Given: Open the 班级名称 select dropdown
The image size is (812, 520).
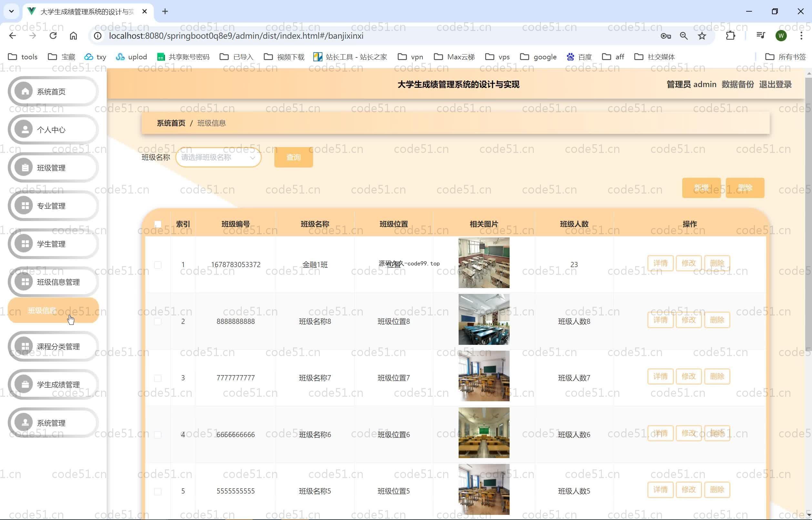Looking at the screenshot, I should pyautogui.click(x=218, y=157).
